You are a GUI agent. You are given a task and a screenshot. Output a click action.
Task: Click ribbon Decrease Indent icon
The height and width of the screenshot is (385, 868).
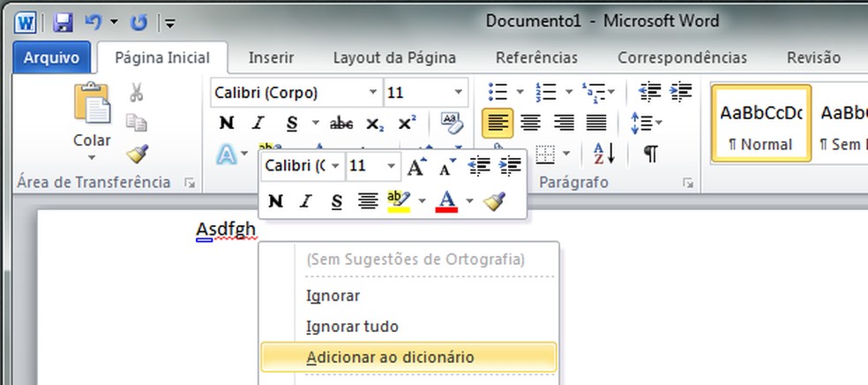point(650,92)
